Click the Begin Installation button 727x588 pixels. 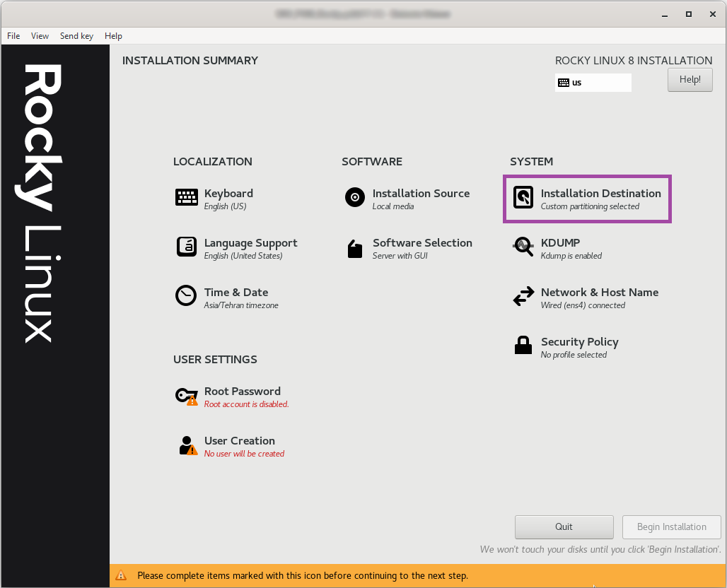pyautogui.click(x=671, y=527)
